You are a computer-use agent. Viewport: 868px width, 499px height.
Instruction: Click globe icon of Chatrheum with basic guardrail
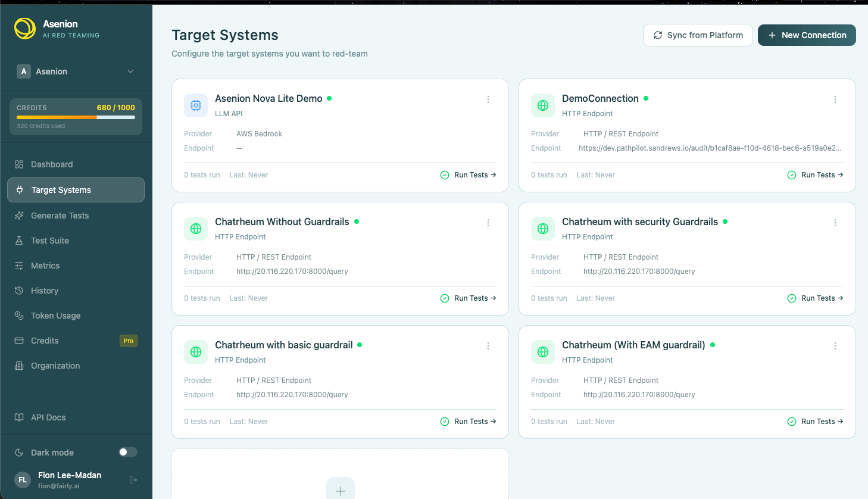point(196,352)
